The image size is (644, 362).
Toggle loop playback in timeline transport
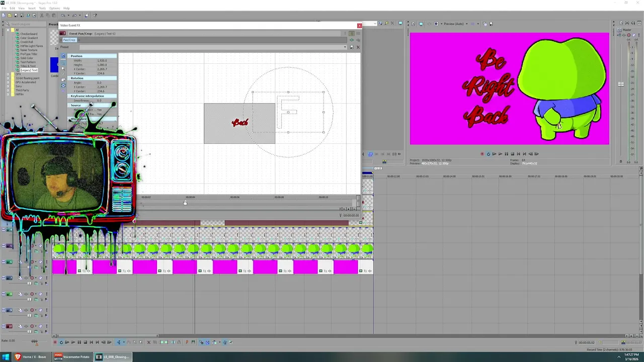[61, 342]
